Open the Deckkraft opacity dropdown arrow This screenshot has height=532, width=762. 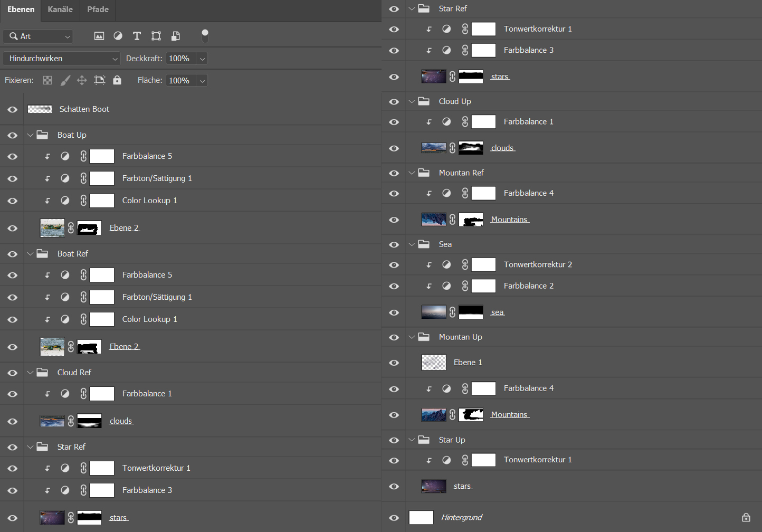(202, 59)
